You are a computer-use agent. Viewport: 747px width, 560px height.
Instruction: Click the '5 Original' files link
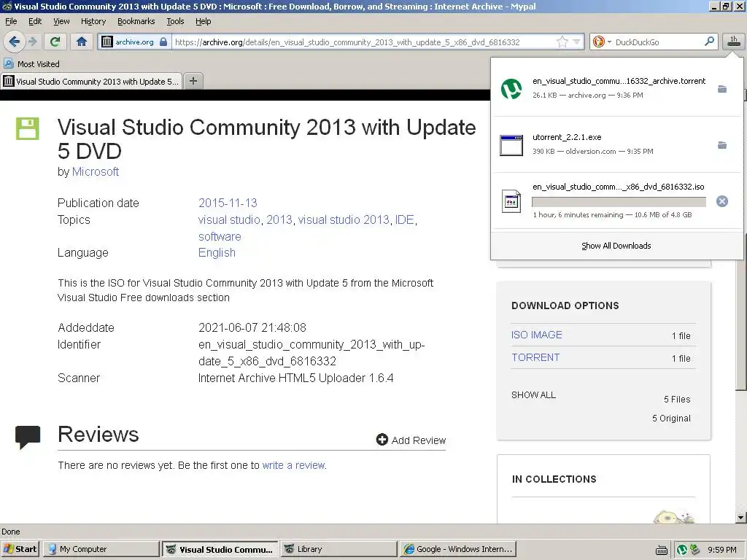(x=671, y=418)
